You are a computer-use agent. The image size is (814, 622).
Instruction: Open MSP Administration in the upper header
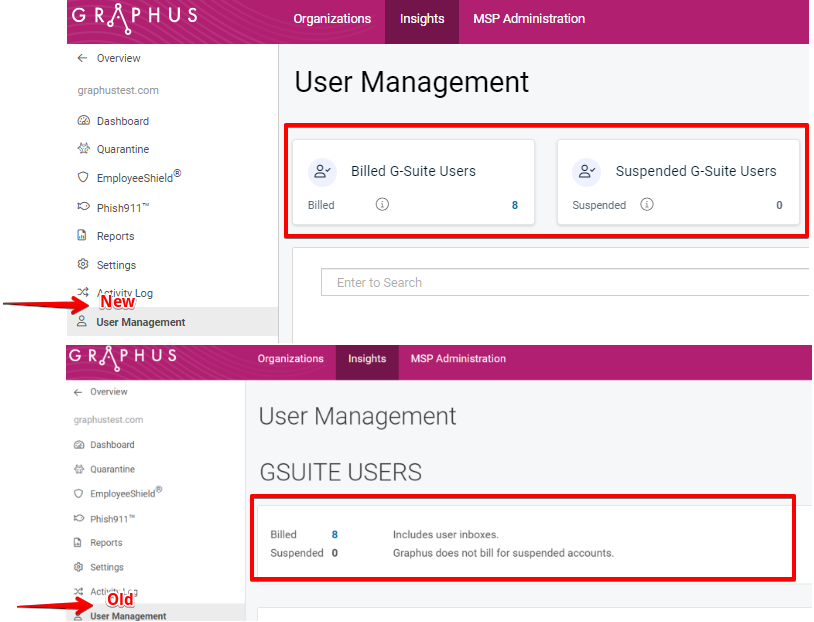pos(529,19)
